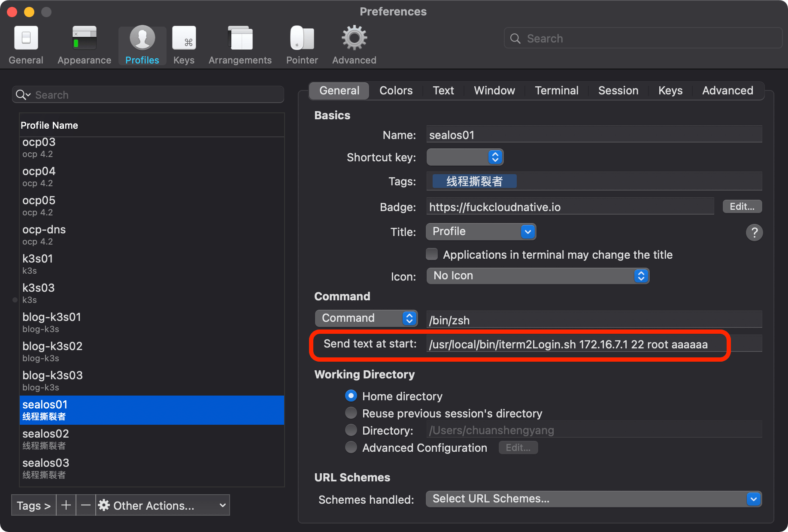Select Reuse previous session's directory option
788x532 pixels.
pos(351,413)
